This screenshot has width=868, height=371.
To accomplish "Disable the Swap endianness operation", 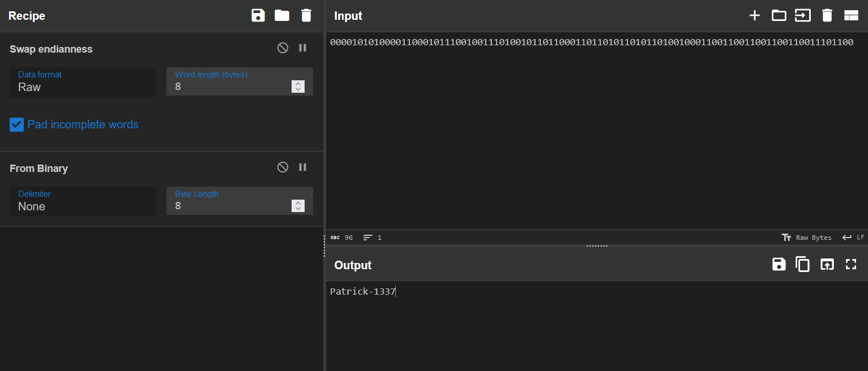I will pyautogui.click(x=283, y=48).
